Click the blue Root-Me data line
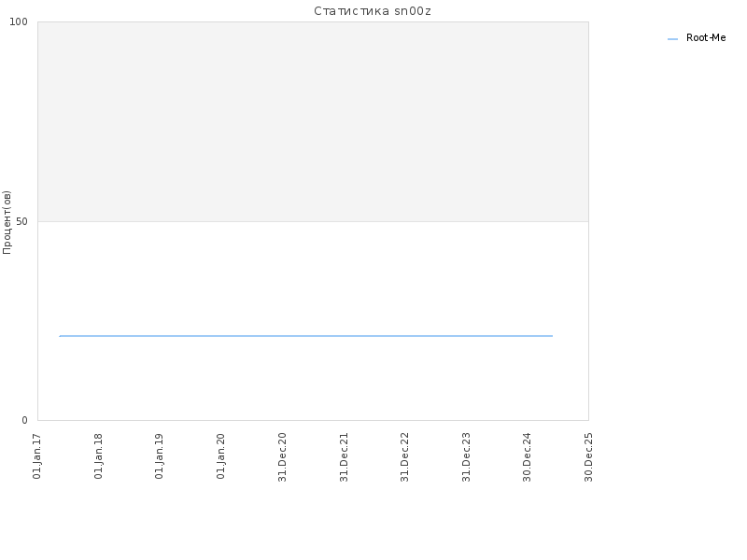Screen dimensions: 747x560 tap(306, 336)
